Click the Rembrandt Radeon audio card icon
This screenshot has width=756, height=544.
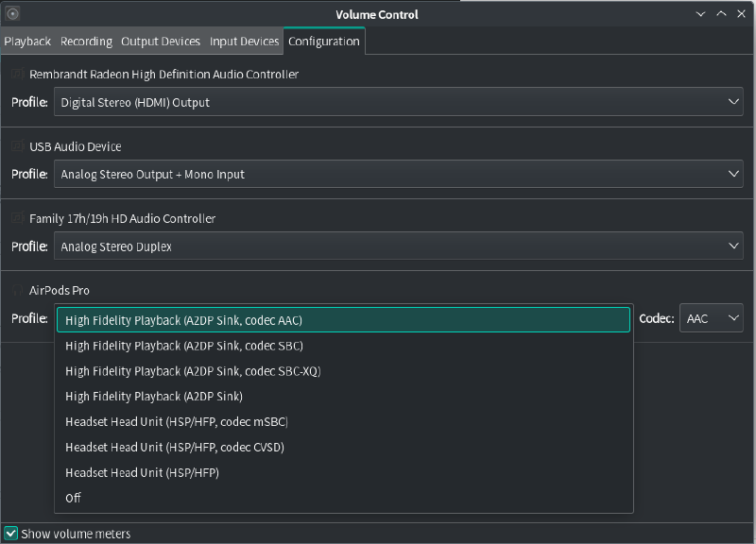(x=17, y=74)
